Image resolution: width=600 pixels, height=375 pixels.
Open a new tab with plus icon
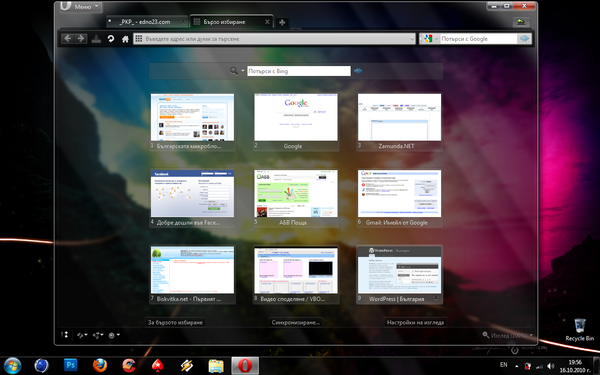tap(282, 23)
